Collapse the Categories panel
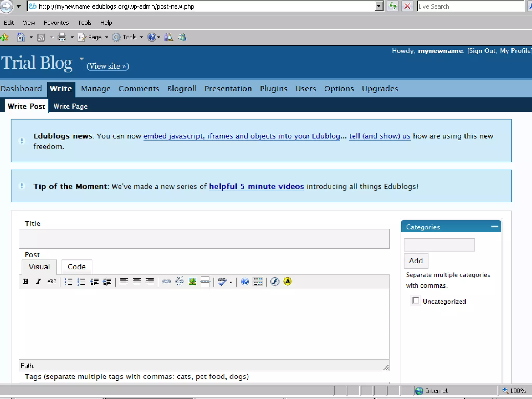532x399 pixels. (x=495, y=227)
